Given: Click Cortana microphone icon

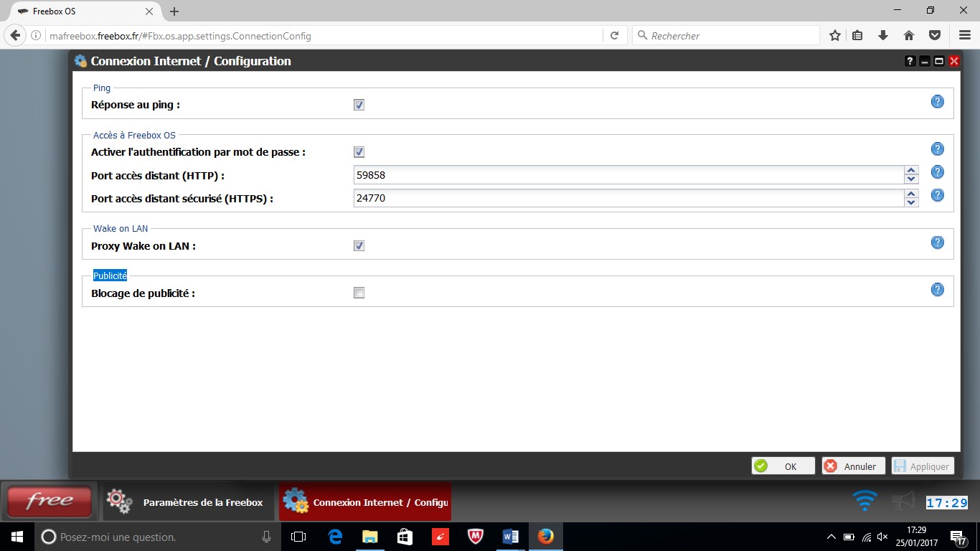Looking at the screenshot, I should (266, 537).
